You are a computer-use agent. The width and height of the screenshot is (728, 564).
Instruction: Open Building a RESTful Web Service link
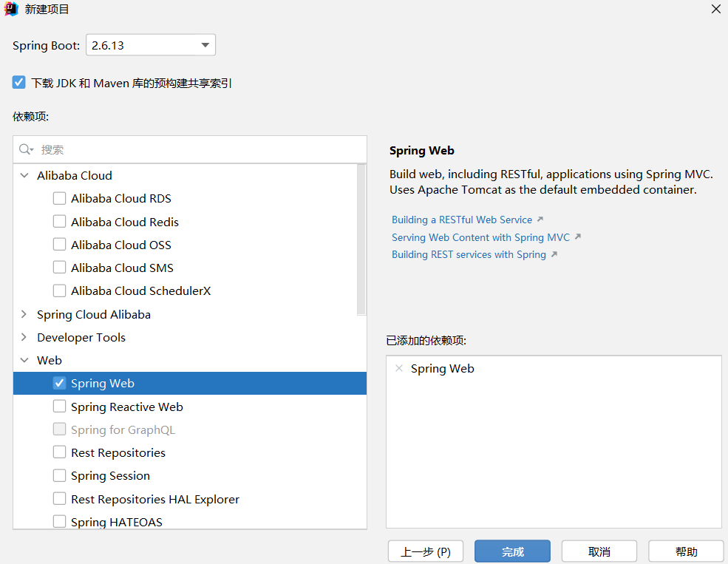click(x=462, y=220)
